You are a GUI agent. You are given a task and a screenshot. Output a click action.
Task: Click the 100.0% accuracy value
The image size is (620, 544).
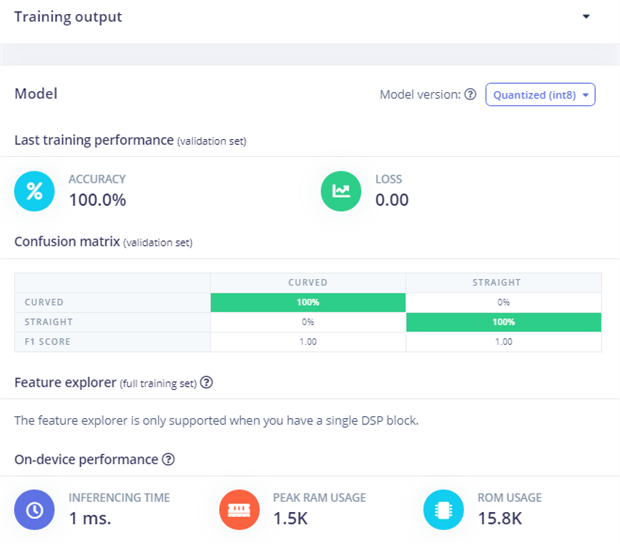(x=97, y=200)
